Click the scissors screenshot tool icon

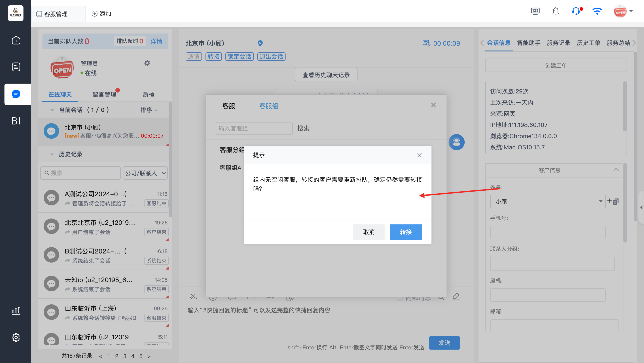point(193,297)
